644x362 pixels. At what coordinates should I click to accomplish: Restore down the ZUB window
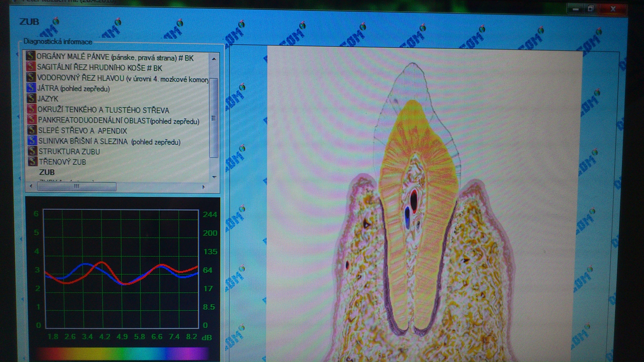pos(591,9)
